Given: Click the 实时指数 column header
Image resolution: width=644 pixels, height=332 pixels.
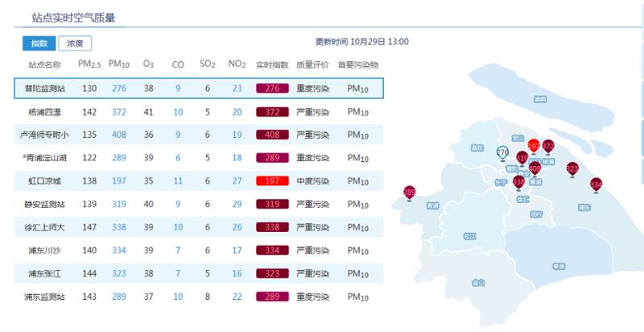Looking at the screenshot, I should click(x=272, y=64).
